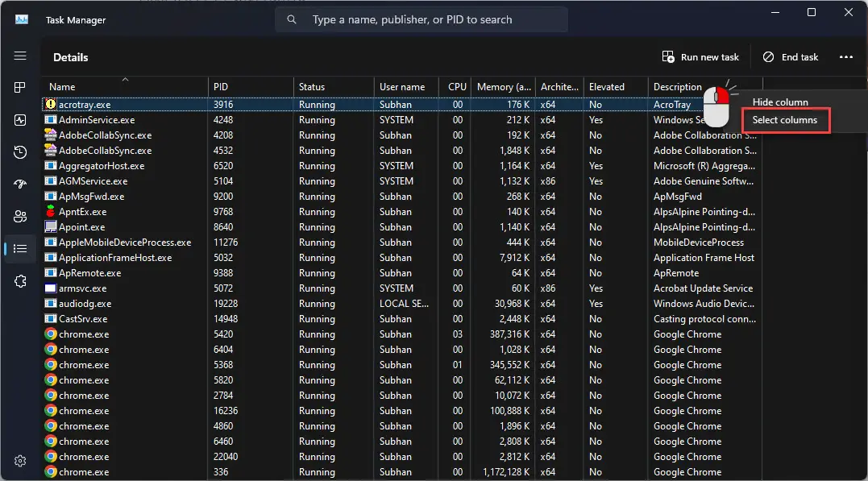Click the armsvc.exe process icon
The image size is (868, 481).
pyautogui.click(x=51, y=288)
